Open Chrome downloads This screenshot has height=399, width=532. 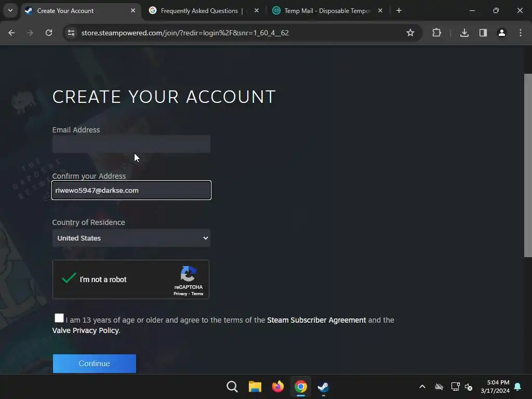coord(464,33)
